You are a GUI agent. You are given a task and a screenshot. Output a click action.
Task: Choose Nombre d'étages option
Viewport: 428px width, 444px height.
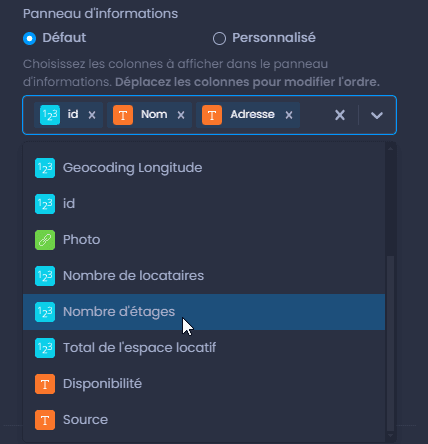pyautogui.click(x=204, y=312)
